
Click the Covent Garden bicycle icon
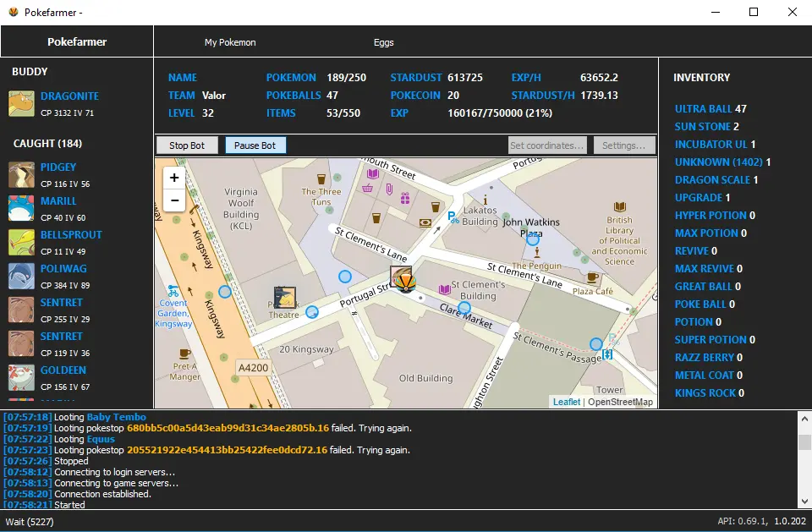(x=173, y=291)
